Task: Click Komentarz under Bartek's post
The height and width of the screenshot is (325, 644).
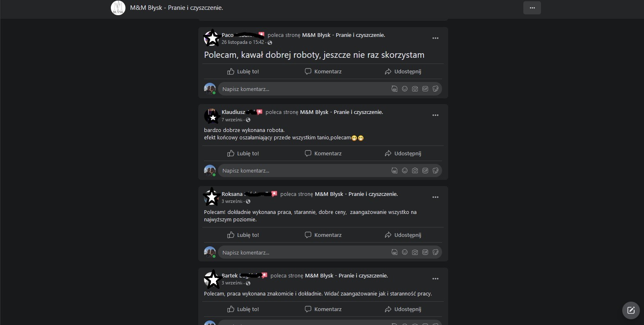Action: (323, 309)
